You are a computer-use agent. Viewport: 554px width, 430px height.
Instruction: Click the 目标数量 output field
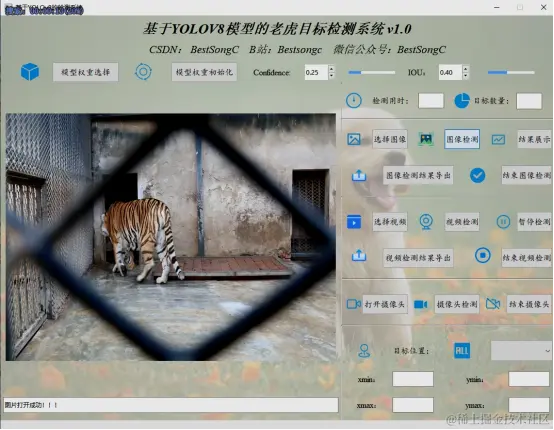(529, 101)
